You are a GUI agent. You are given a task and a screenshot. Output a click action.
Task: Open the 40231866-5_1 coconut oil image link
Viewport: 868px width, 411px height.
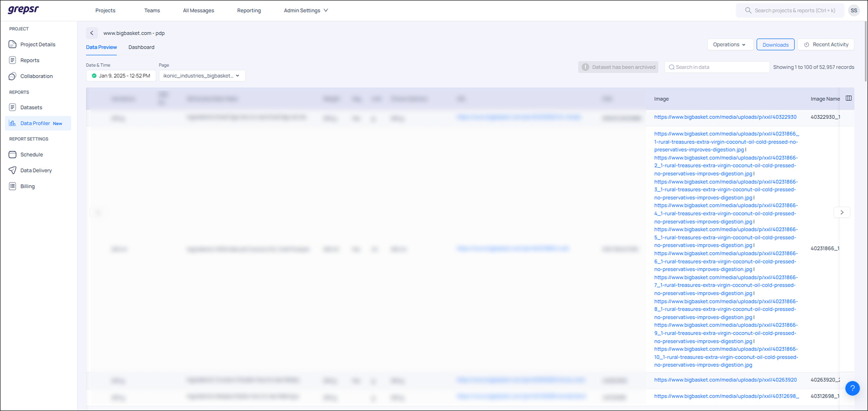pyautogui.click(x=726, y=237)
